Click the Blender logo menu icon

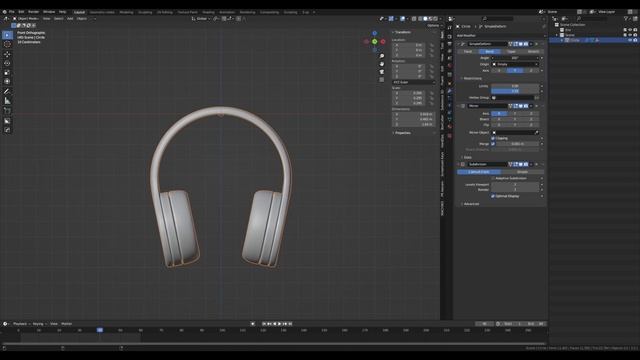[x=4, y=12]
